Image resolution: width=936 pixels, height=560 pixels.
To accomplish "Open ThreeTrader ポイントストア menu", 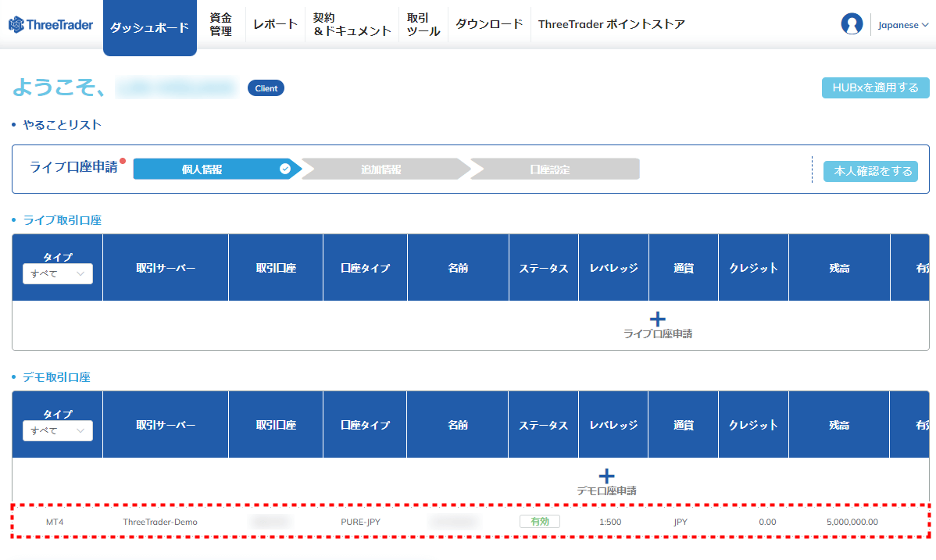I will click(611, 24).
